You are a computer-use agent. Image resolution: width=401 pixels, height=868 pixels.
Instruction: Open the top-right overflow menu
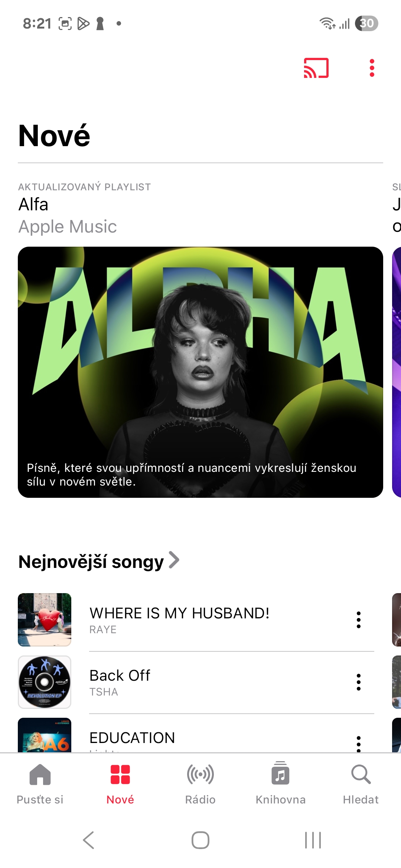pos(372,68)
